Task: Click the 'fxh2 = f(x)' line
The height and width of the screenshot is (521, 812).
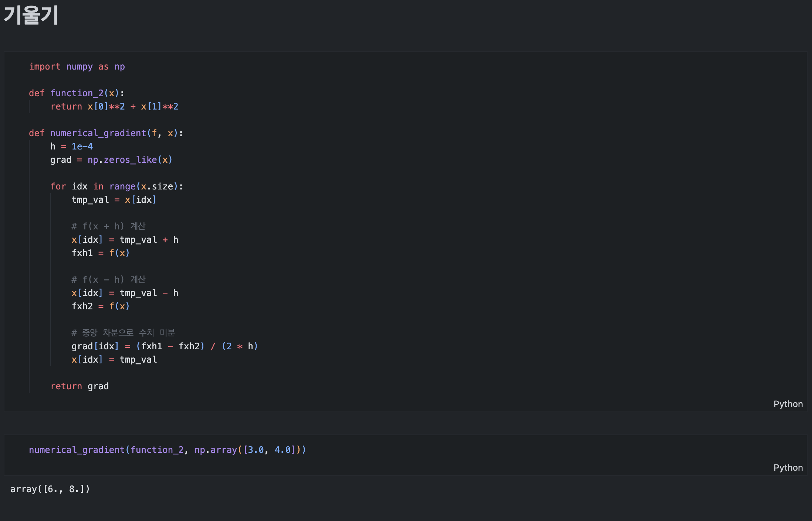Action: click(101, 306)
